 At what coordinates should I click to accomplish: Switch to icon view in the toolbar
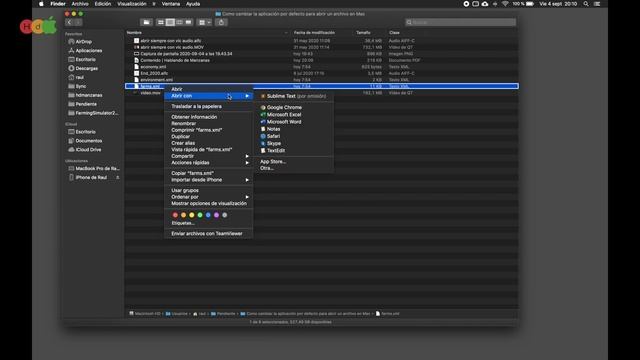coord(161,22)
